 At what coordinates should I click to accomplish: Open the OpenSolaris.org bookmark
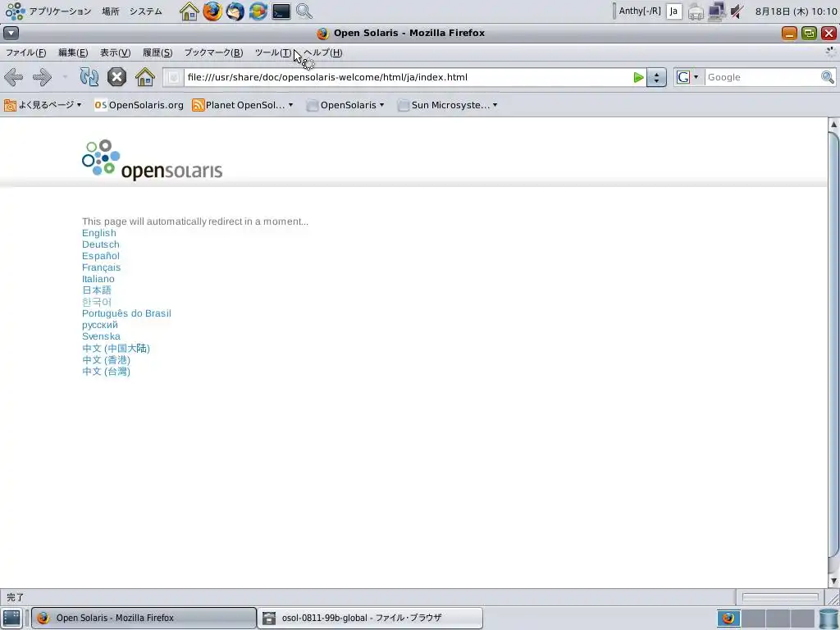tap(139, 105)
